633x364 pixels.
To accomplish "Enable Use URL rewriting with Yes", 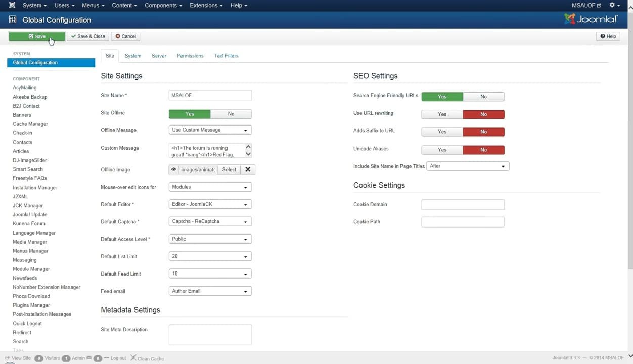I will pos(442,114).
